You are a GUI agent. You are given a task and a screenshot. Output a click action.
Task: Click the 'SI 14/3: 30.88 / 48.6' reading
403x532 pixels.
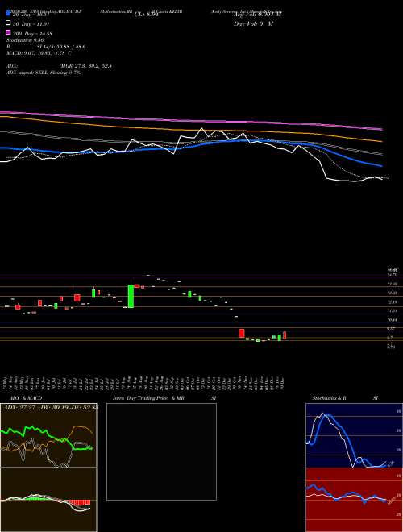tap(61, 47)
